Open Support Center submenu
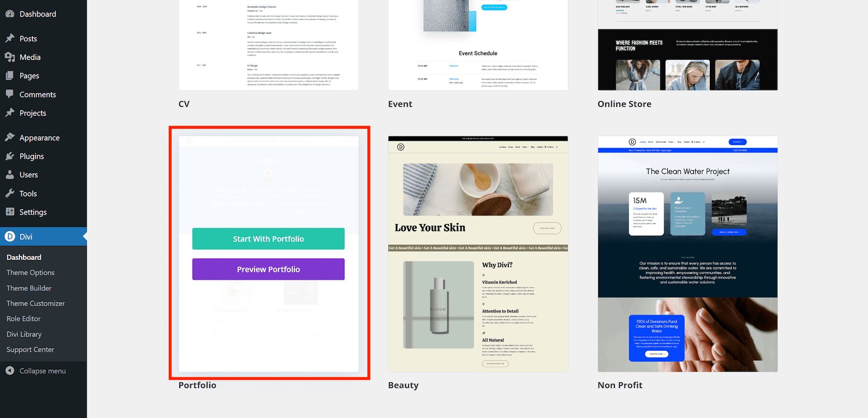This screenshot has height=418, width=868. point(30,350)
